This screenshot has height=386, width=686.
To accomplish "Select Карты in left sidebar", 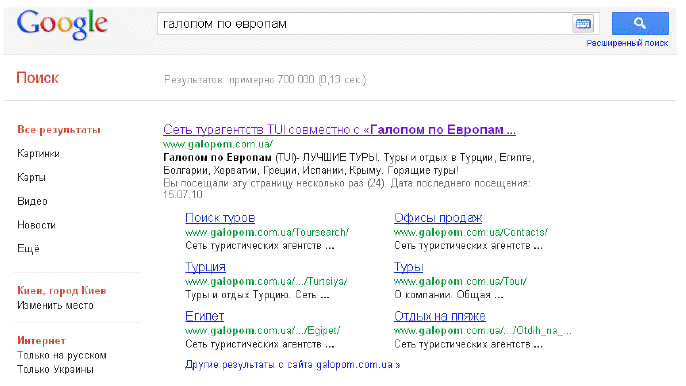I will 31,177.
